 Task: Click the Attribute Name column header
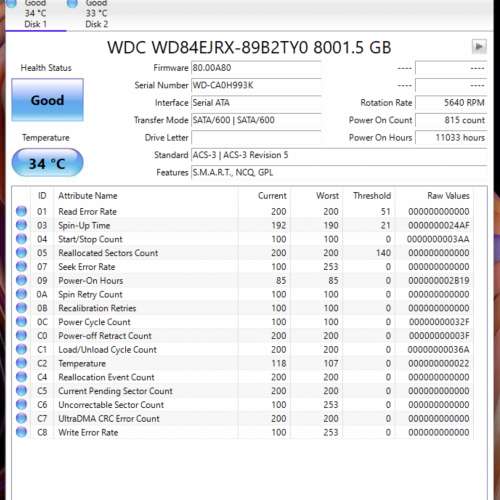coord(88,196)
